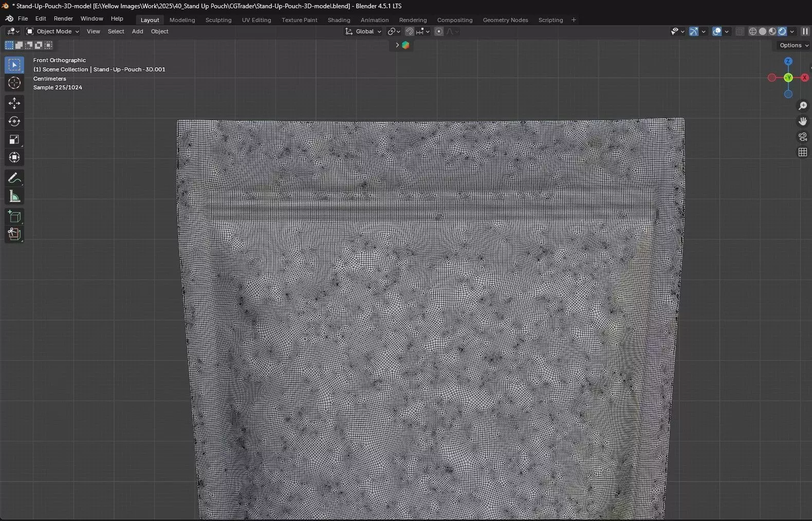
Task: Open the File menu
Action: pyautogui.click(x=23, y=18)
